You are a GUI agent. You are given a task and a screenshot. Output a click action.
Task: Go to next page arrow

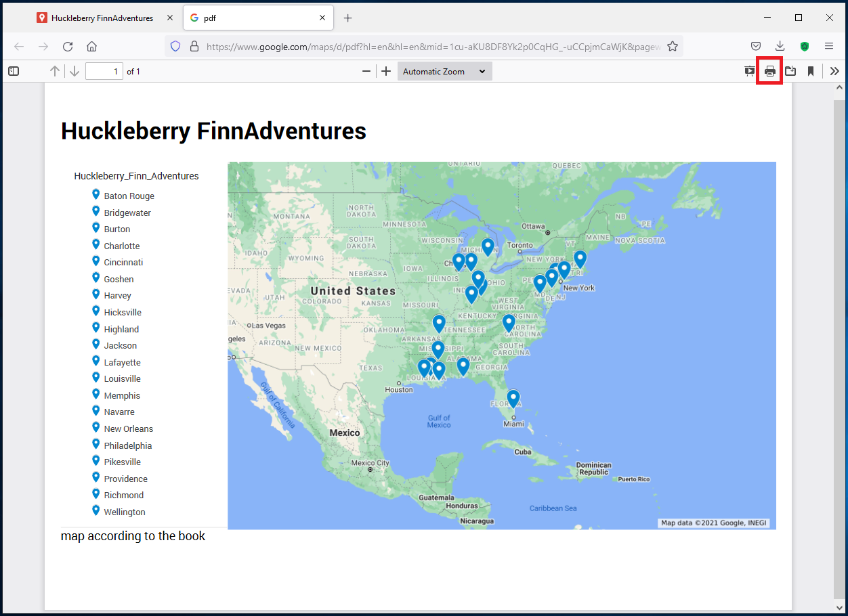point(74,71)
